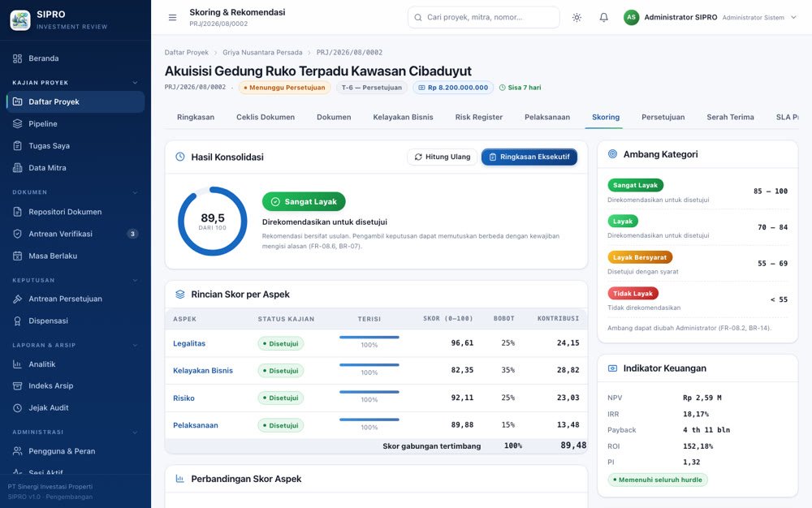
Task: Open notifications bell
Action: point(604,18)
